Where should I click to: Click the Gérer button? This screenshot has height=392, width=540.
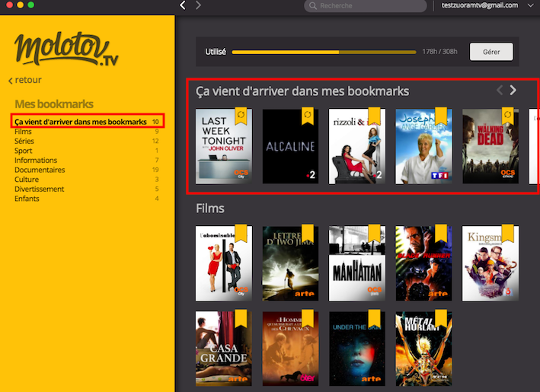click(x=491, y=52)
